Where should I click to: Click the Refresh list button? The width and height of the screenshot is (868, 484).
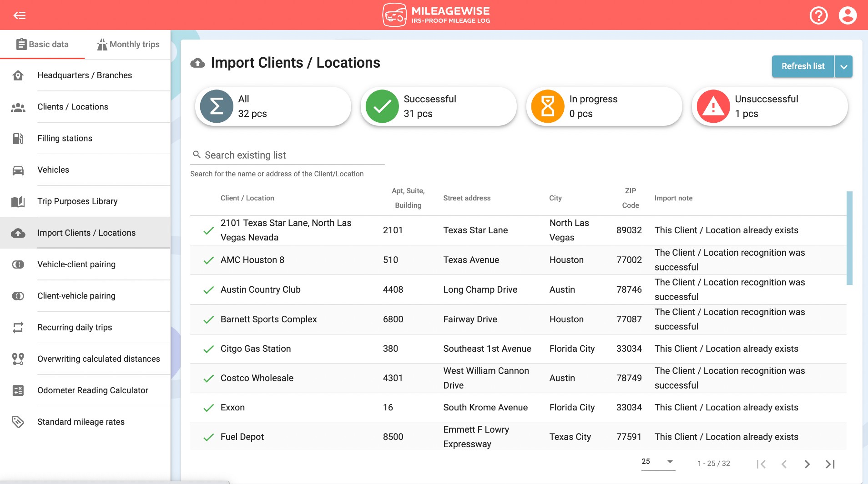(x=803, y=66)
